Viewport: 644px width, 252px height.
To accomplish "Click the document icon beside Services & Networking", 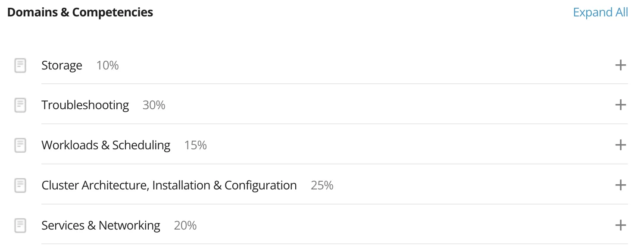I will (x=20, y=225).
